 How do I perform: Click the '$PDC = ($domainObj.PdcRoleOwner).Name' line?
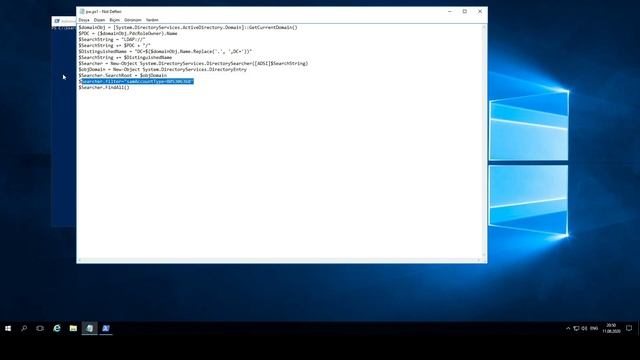[128, 33]
